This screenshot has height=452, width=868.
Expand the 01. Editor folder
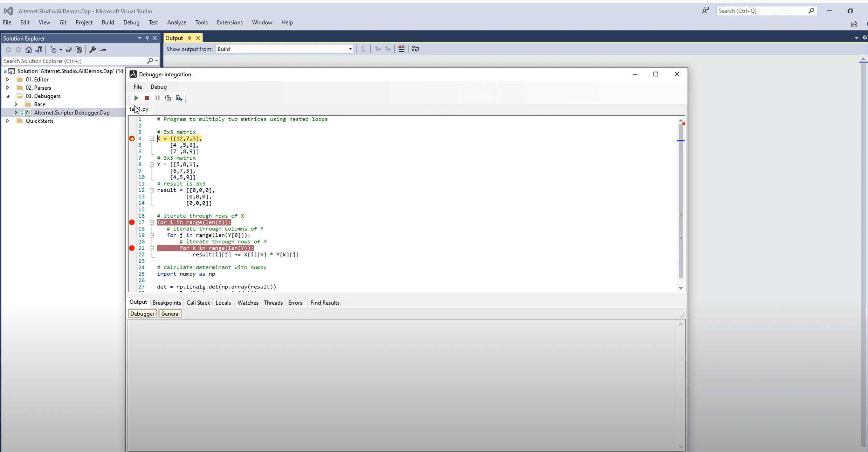pyautogui.click(x=7, y=79)
